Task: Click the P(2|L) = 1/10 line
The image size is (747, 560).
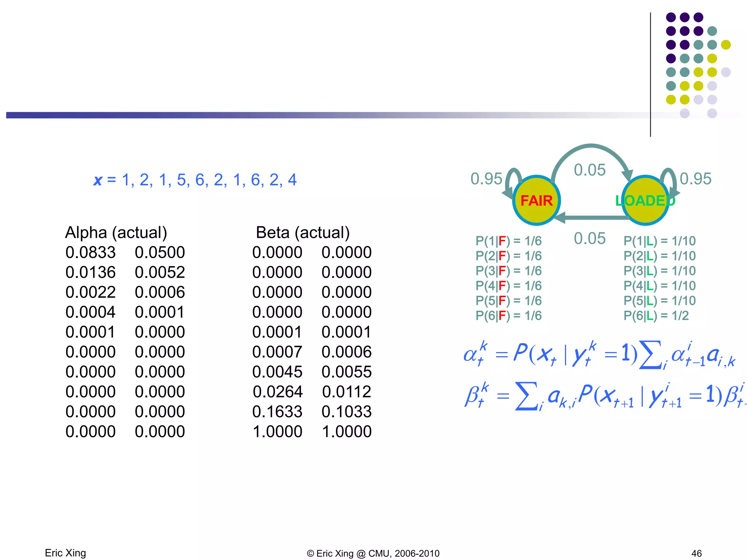Action: [x=659, y=256]
